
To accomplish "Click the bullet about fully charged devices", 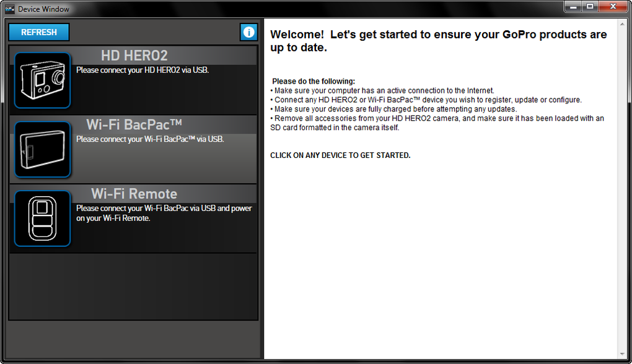I will pos(394,109).
